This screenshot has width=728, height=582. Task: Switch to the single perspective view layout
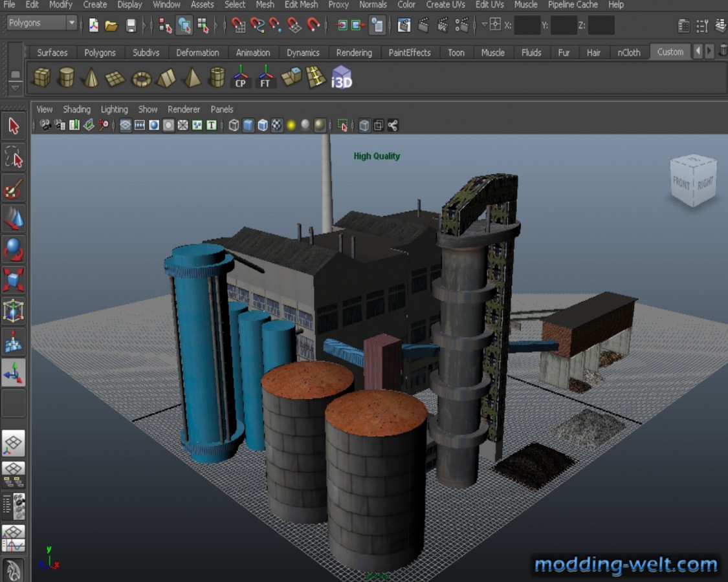tap(14, 443)
